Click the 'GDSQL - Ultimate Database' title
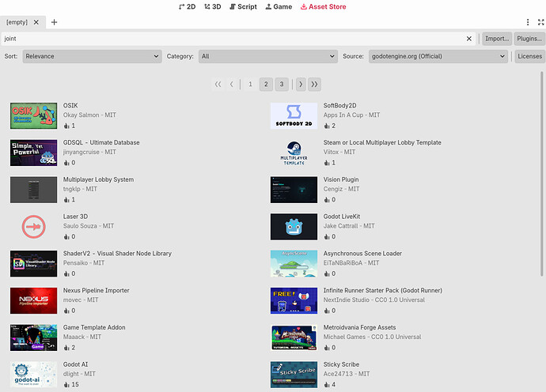 pyautogui.click(x=101, y=142)
